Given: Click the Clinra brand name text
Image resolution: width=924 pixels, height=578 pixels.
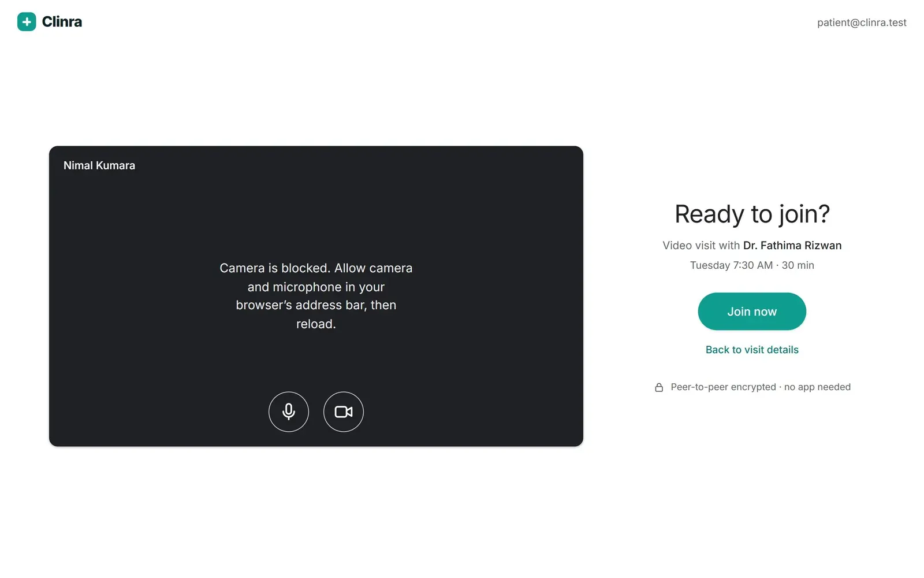Looking at the screenshot, I should point(62,22).
